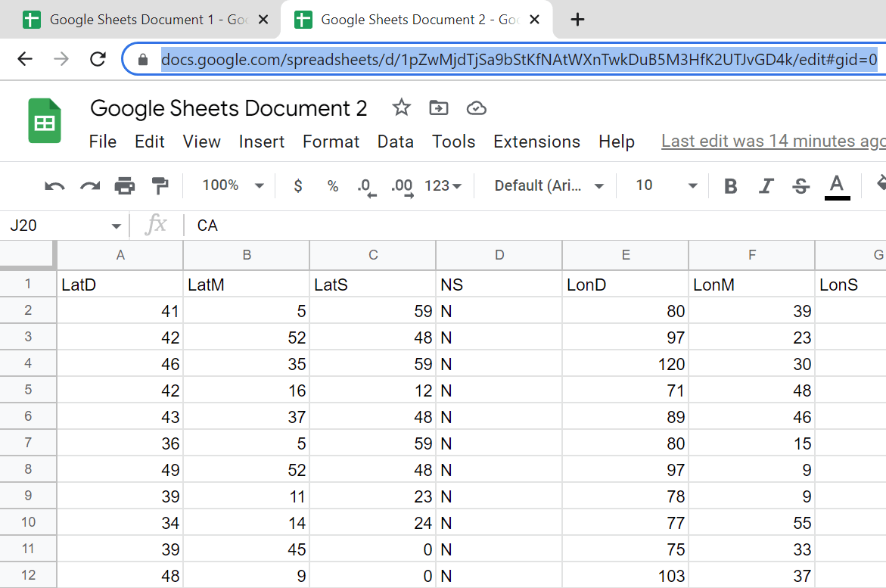Select the Paint format roller icon
This screenshot has height=588, width=886.
[x=160, y=185]
